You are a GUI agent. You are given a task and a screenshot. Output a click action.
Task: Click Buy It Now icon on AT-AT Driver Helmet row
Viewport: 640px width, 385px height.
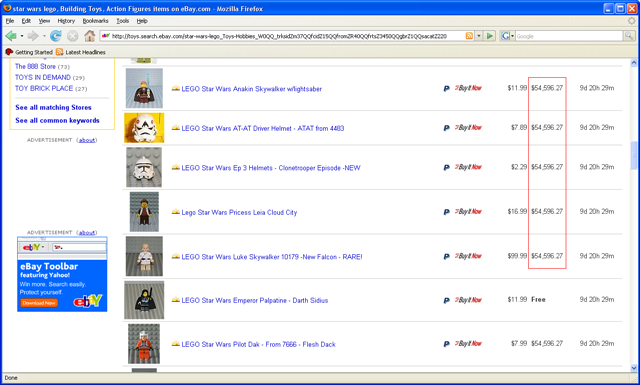pos(468,128)
